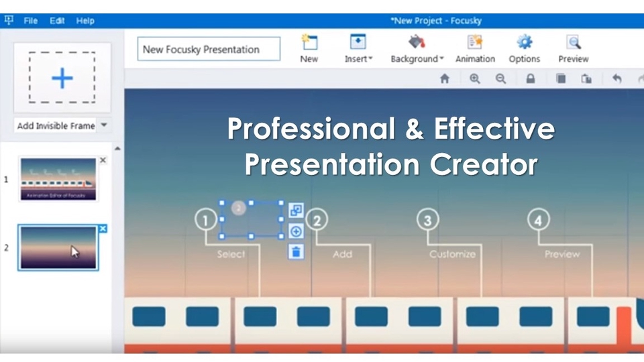Click the copy icon in toolbar

pyautogui.click(x=561, y=78)
